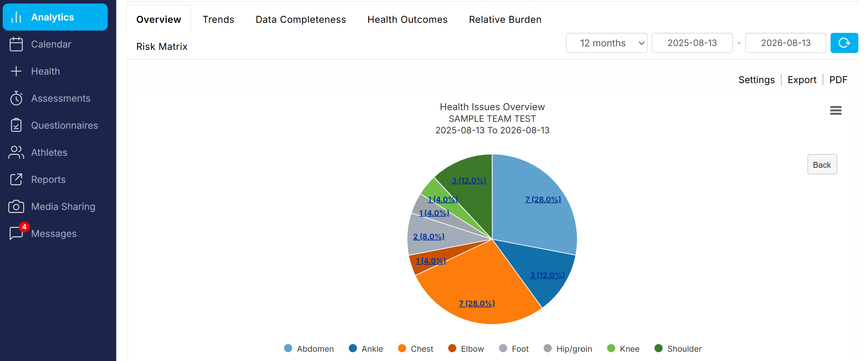868x361 pixels.
Task: Open the chart hamburger context menu
Action: click(x=836, y=111)
